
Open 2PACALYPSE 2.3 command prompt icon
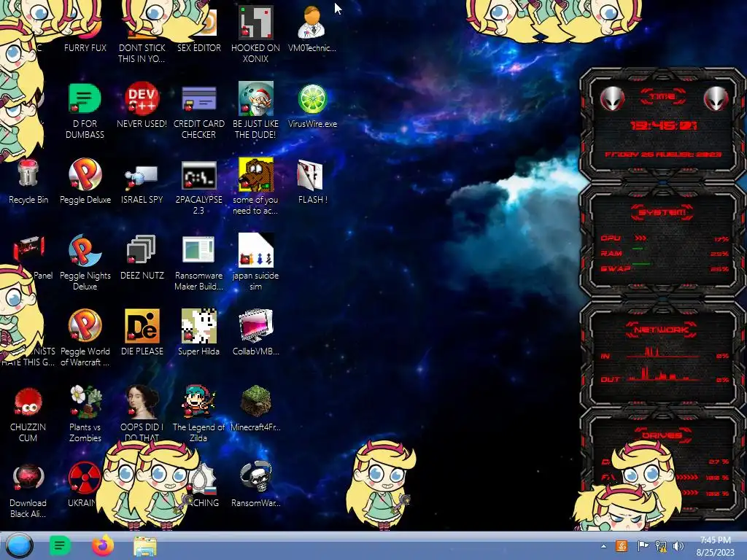point(198,175)
